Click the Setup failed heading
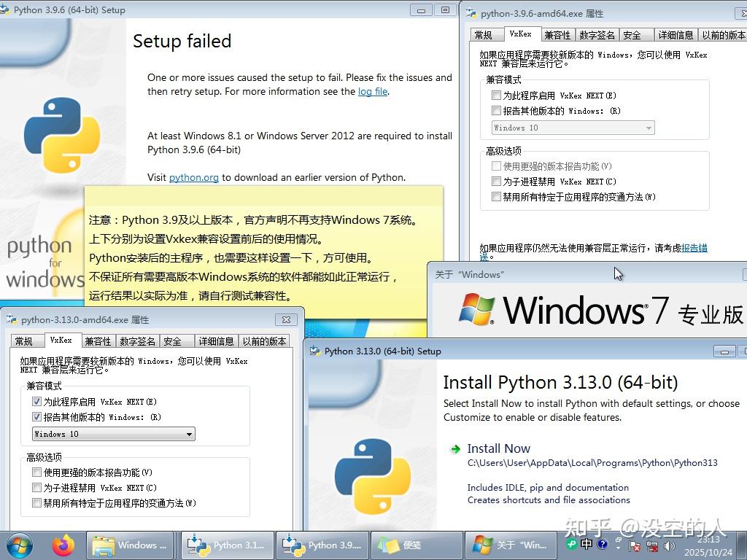Image resolution: width=747 pixels, height=560 pixels. point(182,41)
